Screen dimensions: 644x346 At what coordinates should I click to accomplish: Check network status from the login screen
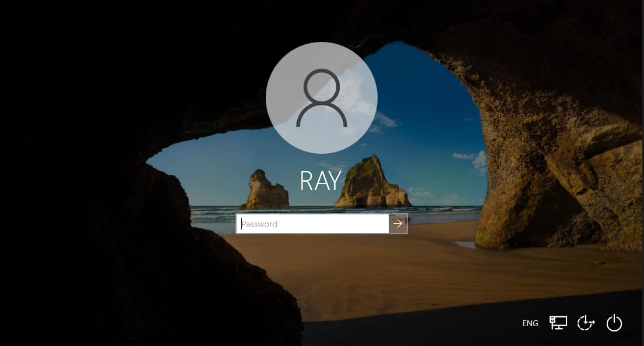[558, 323]
